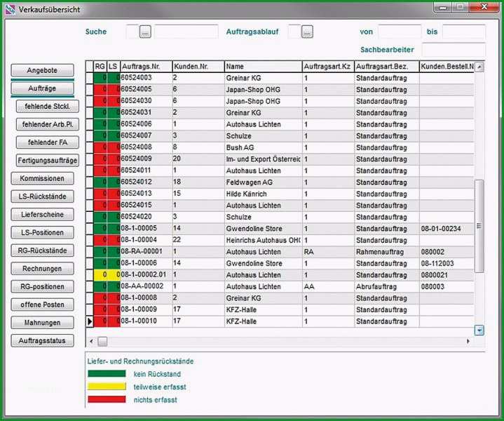The height and width of the screenshot is (421, 504).
Task: Click the Kunden.Nr. column header
Action: 198,67
